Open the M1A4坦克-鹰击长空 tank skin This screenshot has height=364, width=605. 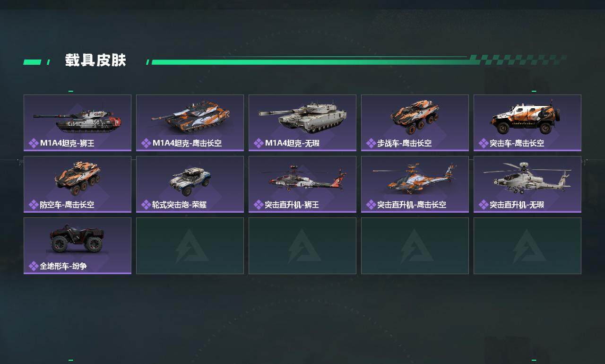pyautogui.click(x=190, y=123)
